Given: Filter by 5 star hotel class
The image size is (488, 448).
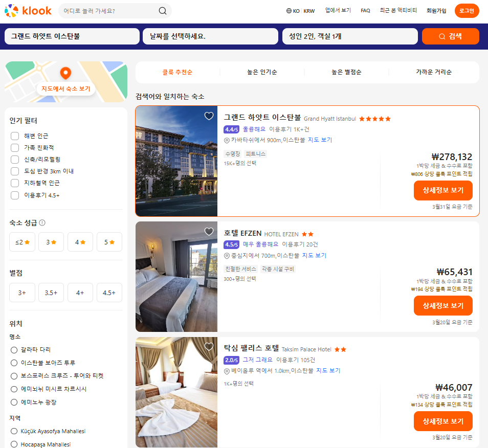Looking at the screenshot, I should (109, 242).
